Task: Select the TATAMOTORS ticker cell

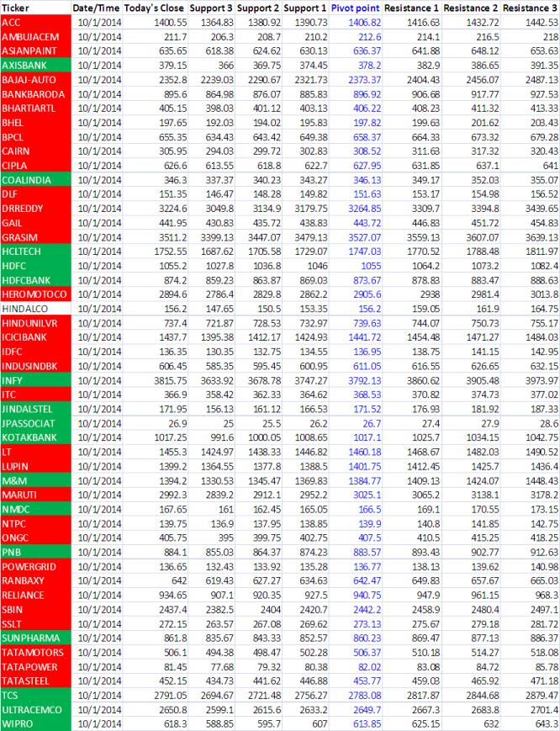Action: [36, 652]
